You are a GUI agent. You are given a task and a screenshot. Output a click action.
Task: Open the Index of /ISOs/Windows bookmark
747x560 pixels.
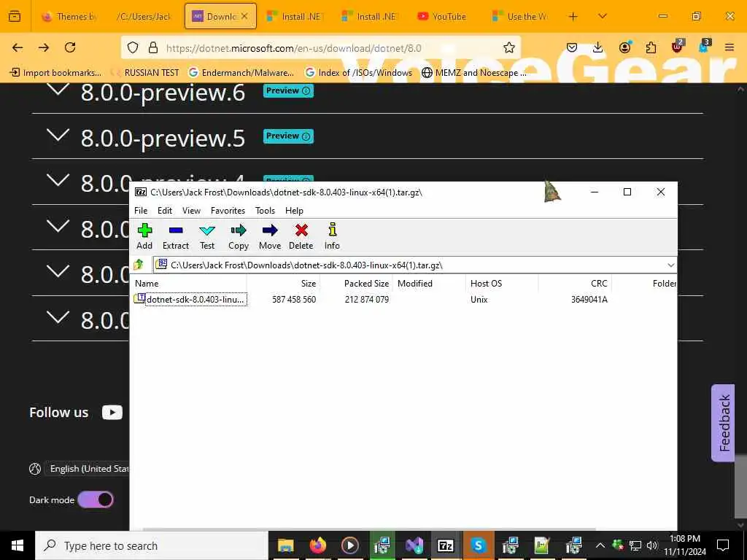pyautogui.click(x=358, y=73)
